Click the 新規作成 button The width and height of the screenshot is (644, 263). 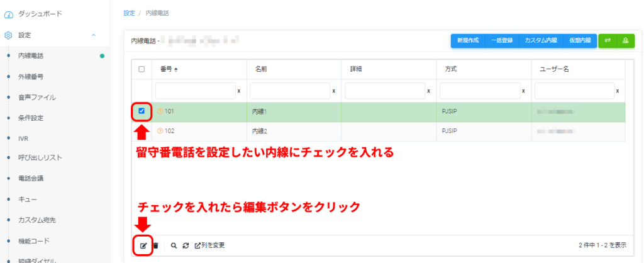point(468,40)
